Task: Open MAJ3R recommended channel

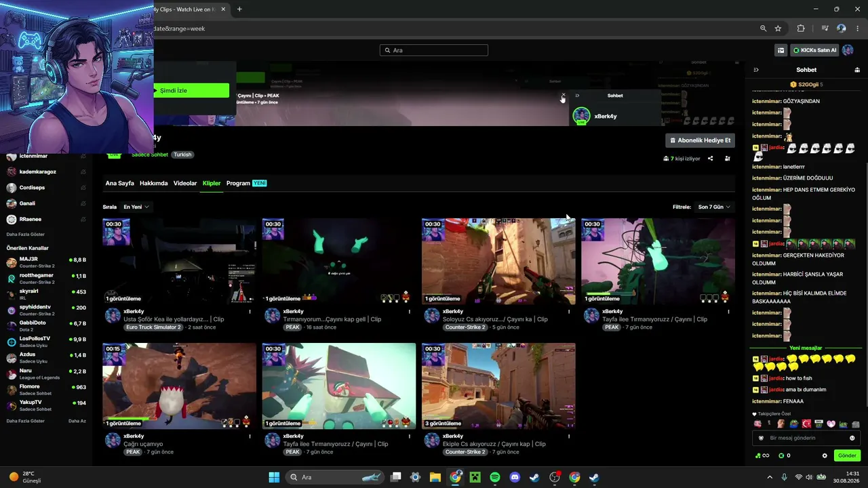Action: [46, 262]
